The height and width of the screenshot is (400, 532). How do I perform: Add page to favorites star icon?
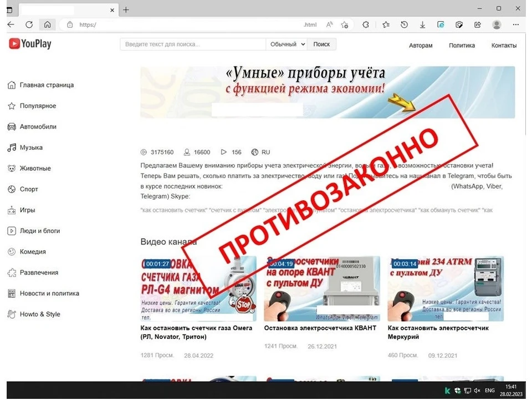[345, 24]
